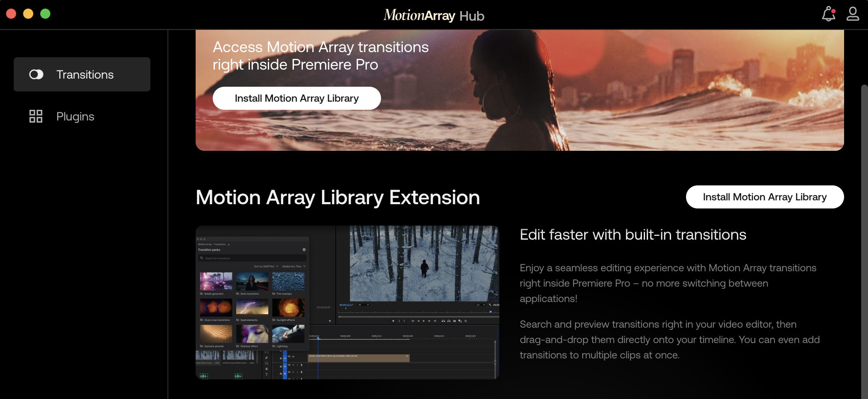This screenshot has width=868, height=399.
Task: Open the user account profile icon
Action: [853, 14]
